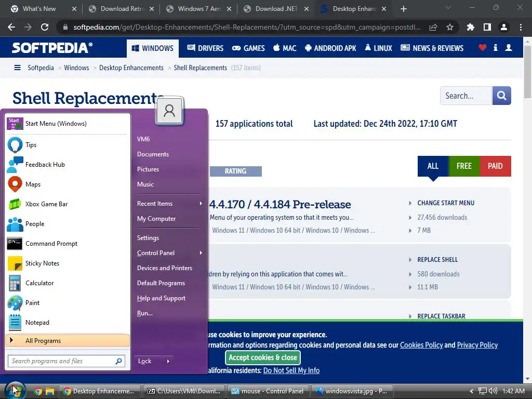Click the blue search magnifier button

501,96
